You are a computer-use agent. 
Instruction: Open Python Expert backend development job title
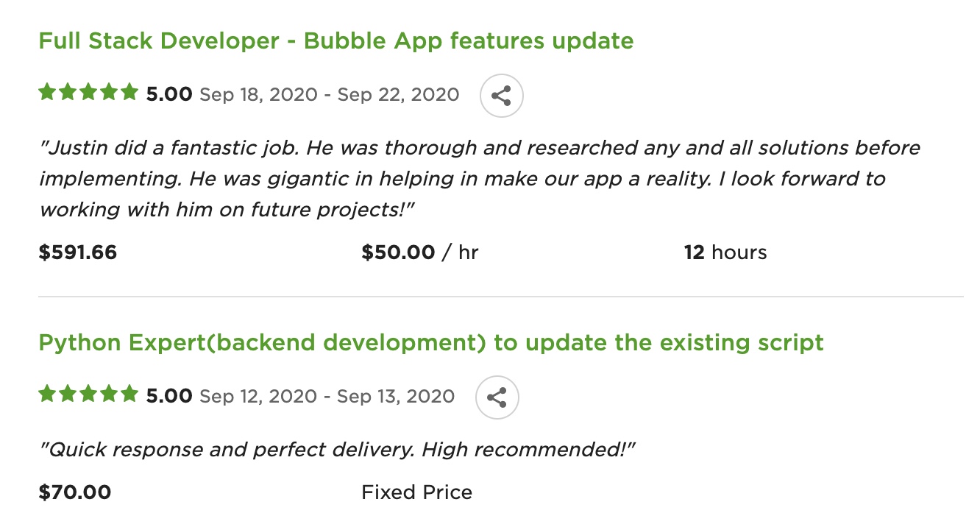(430, 343)
